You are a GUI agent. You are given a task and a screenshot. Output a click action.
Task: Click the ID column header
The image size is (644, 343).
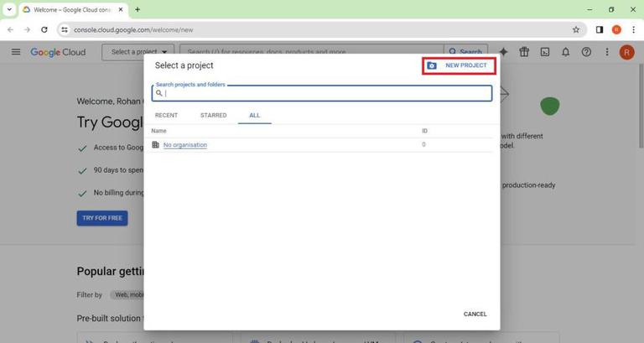click(x=424, y=131)
